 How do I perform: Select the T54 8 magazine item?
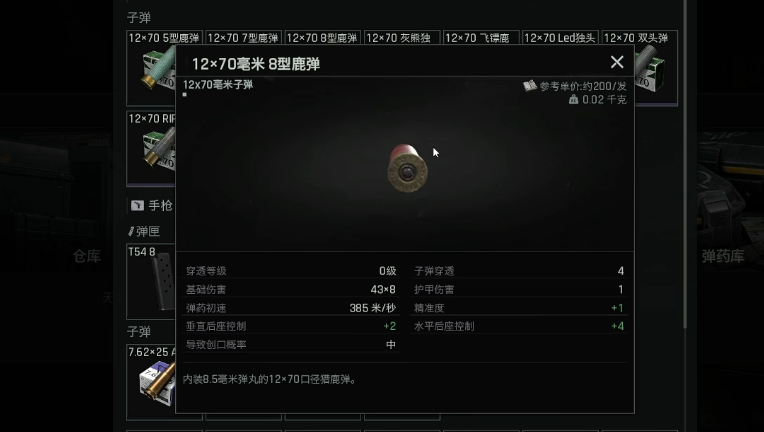[x=151, y=282]
